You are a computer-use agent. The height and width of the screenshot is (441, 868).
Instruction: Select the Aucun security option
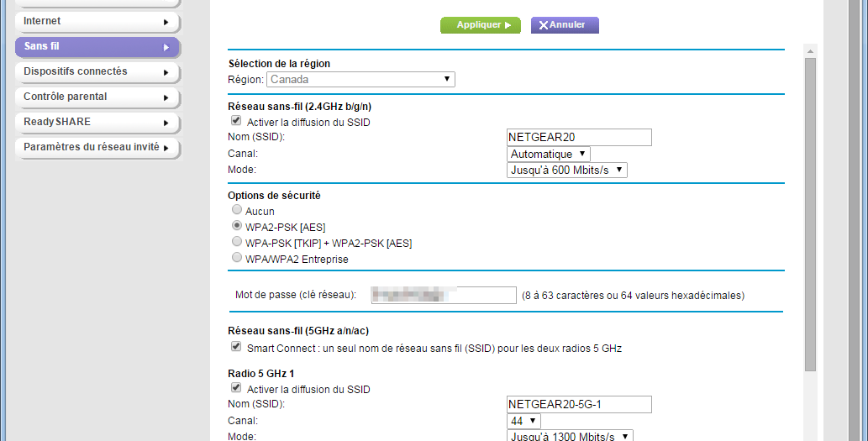(237, 211)
